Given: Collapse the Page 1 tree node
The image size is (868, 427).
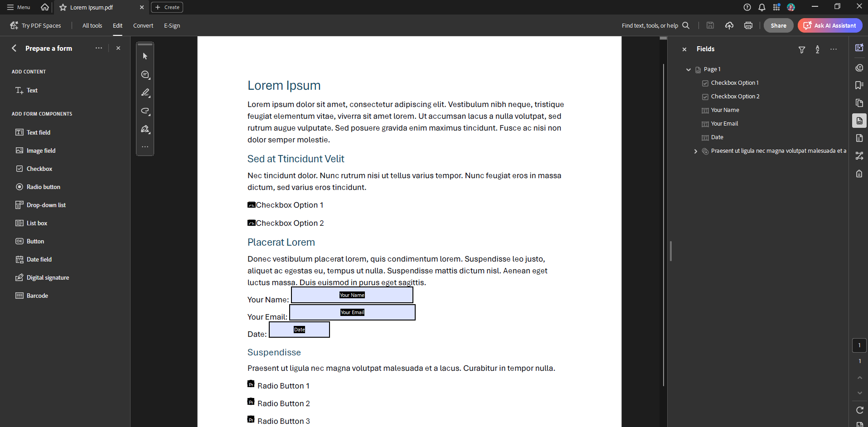Looking at the screenshot, I should (689, 69).
